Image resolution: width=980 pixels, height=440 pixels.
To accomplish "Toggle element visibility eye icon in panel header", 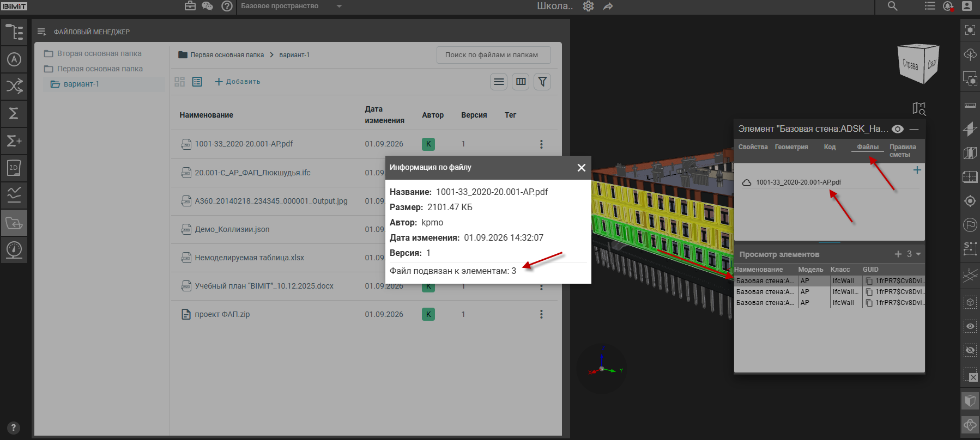I will point(898,129).
